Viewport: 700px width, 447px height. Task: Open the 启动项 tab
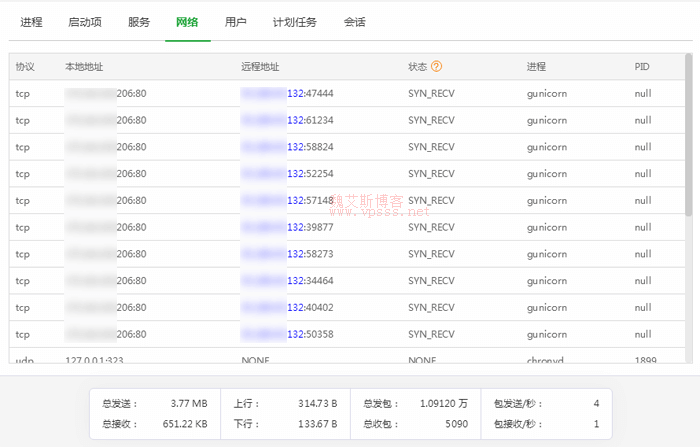click(85, 22)
